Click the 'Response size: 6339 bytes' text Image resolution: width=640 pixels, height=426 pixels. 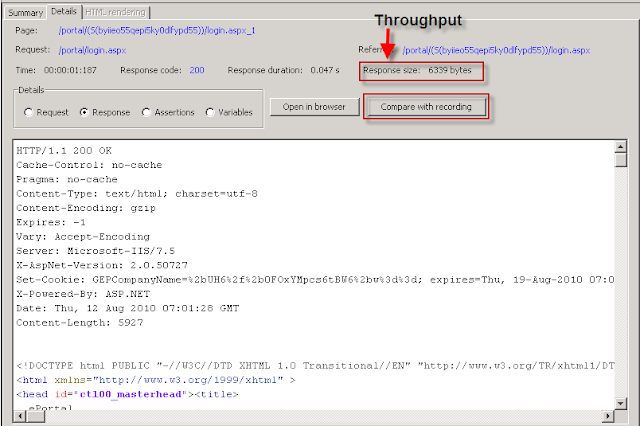(417, 70)
